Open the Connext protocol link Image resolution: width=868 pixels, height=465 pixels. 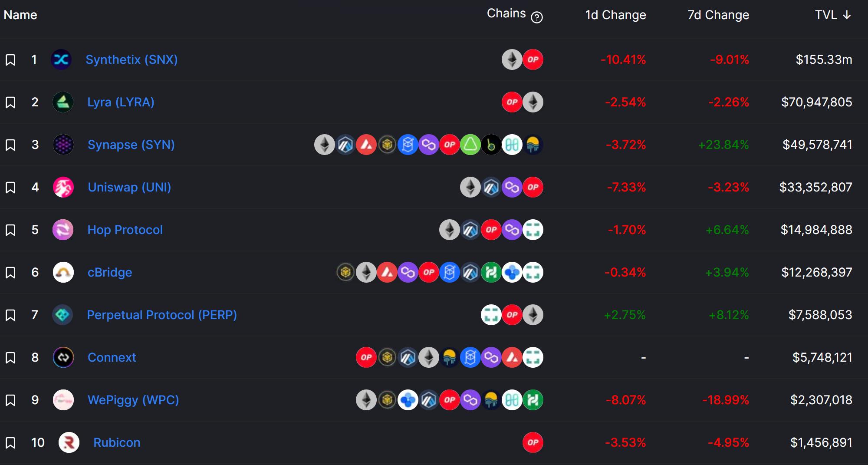coord(112,357)
